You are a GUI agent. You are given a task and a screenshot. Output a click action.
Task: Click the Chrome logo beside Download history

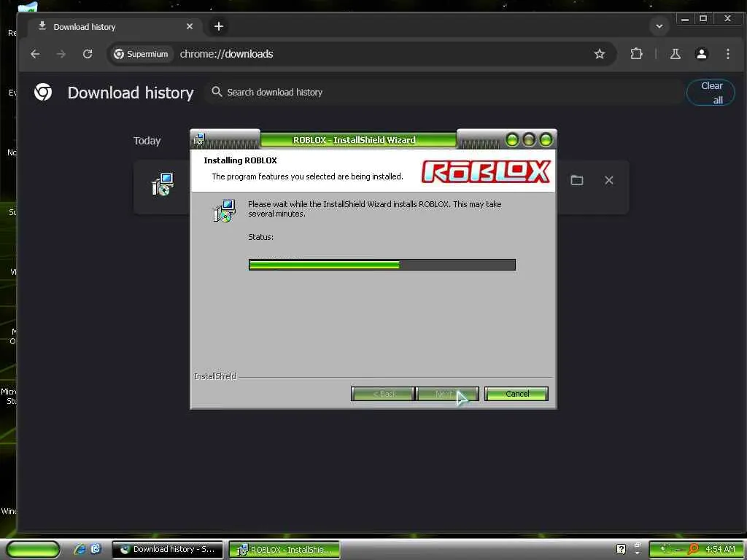click(x=43, y=92)
